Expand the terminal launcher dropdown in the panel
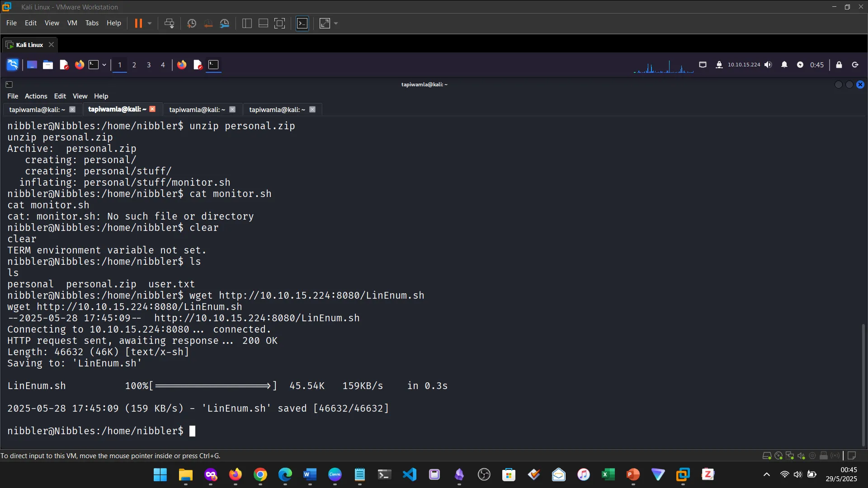 [104, 65]
